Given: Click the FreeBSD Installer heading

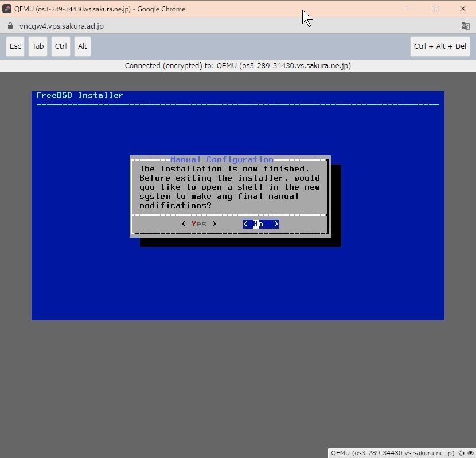Looking at the screenshot, I should (80, 95).
